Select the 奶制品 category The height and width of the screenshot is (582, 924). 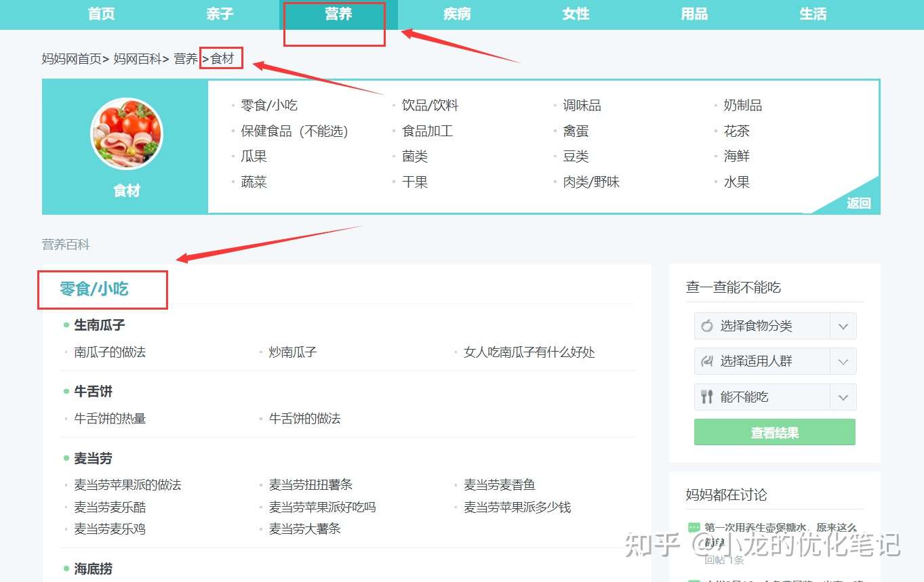pyautogui.click(x=743, y=105)
